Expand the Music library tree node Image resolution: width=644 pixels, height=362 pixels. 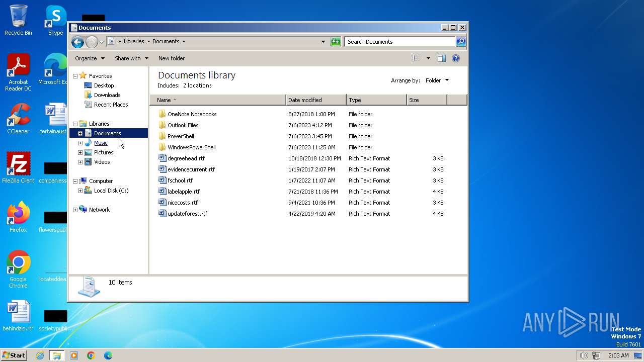(80, 143)
